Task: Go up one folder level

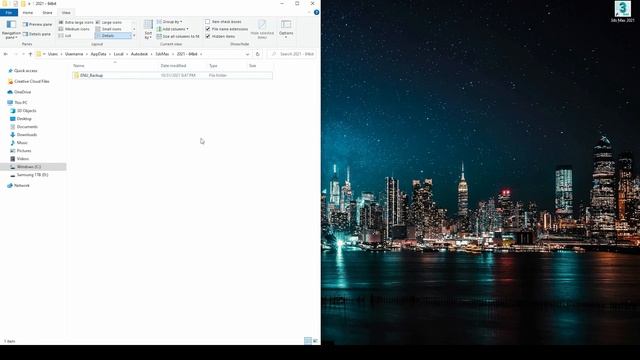Action: pyautogui.click(x=30, y=54)
